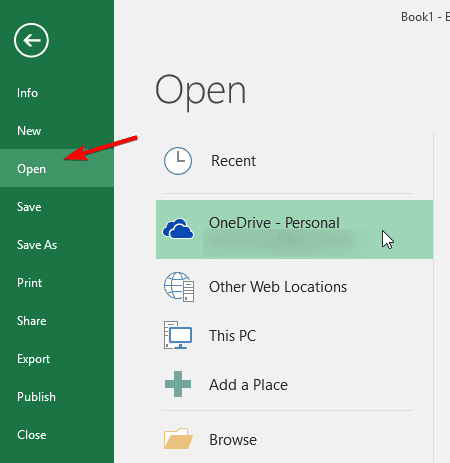Select the OneDrive - Personal label
Screen dimensions: 450x463
pos(274,223)
